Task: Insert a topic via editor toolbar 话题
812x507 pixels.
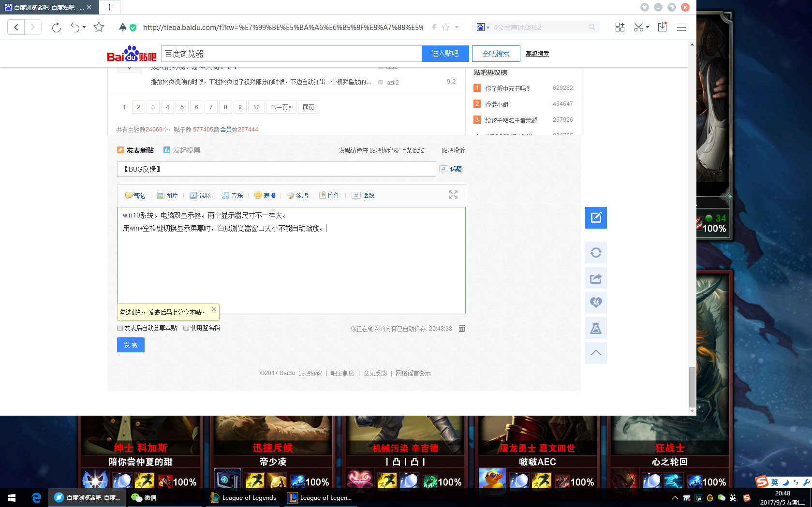Action: [x=363, y=196]
